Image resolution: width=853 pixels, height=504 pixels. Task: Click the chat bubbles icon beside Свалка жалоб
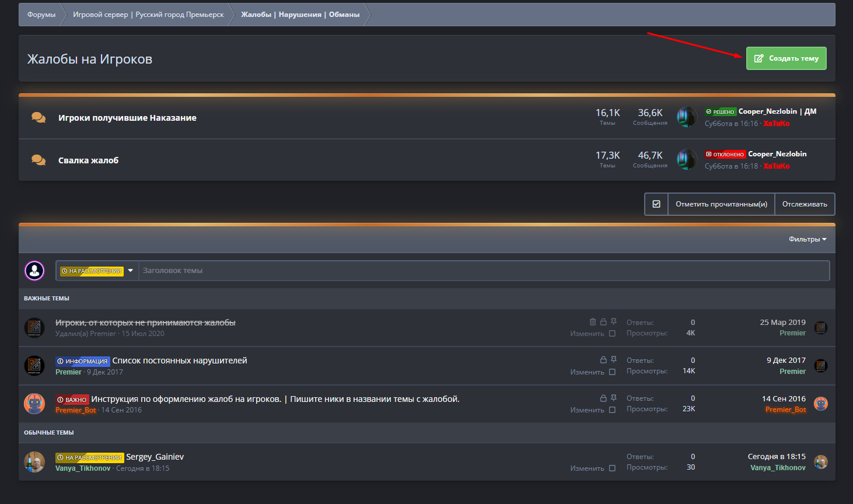point(39,160)
